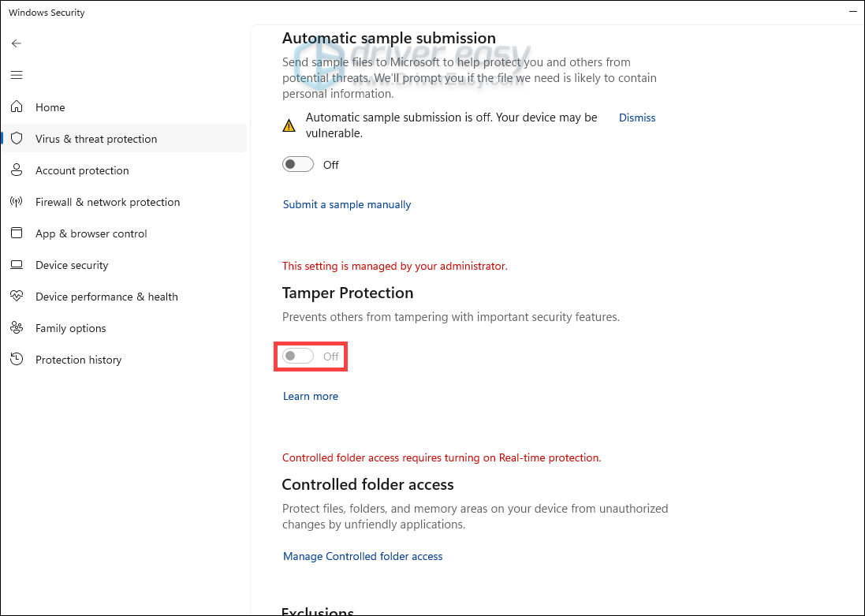Click the red Real-time protection requirement message
Image resolution: width=865 pixels, height=616 pixels.
click(442, 457)
